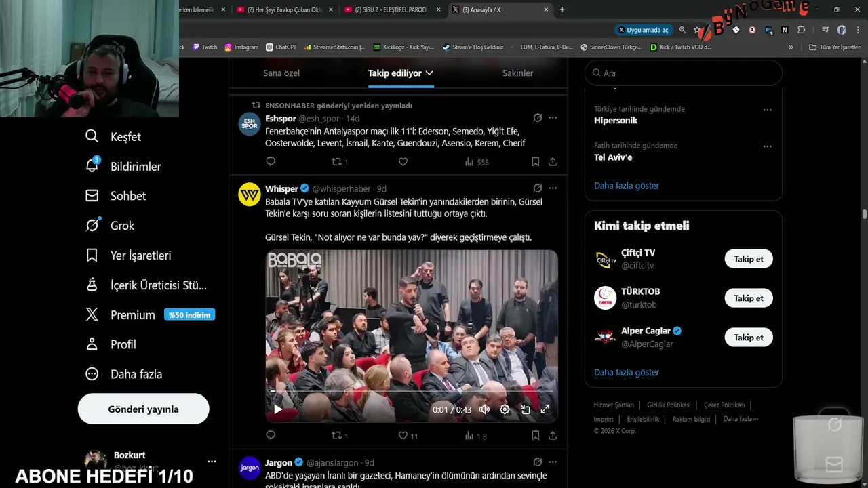Open the Instagram bookmark
868x488 pixels.
coord(241,47)
